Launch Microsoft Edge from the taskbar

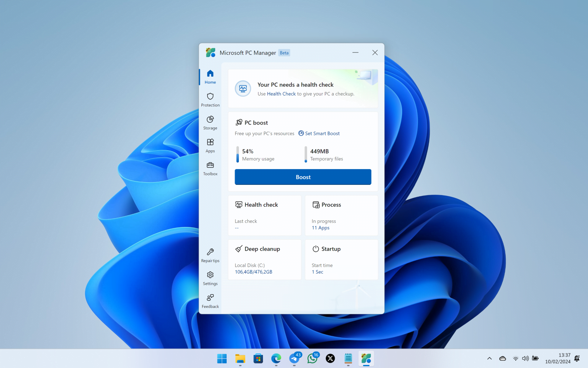point(276,358)
